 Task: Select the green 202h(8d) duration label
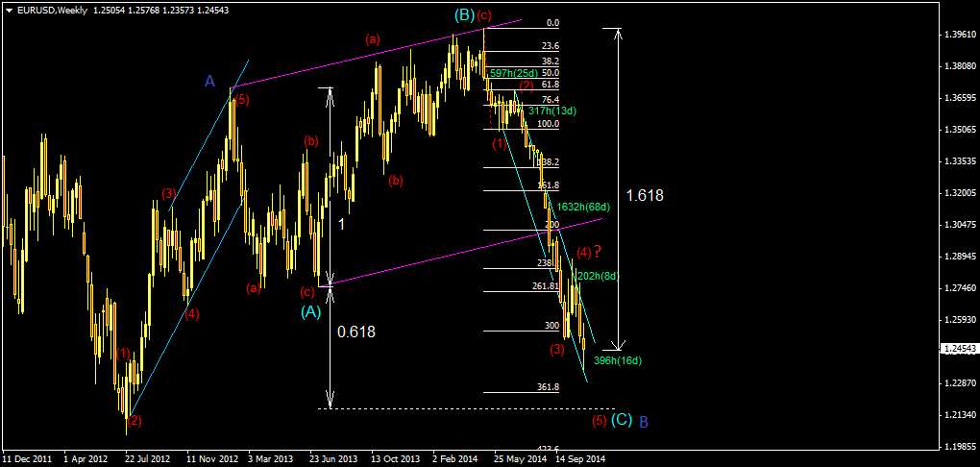[599, 276]
